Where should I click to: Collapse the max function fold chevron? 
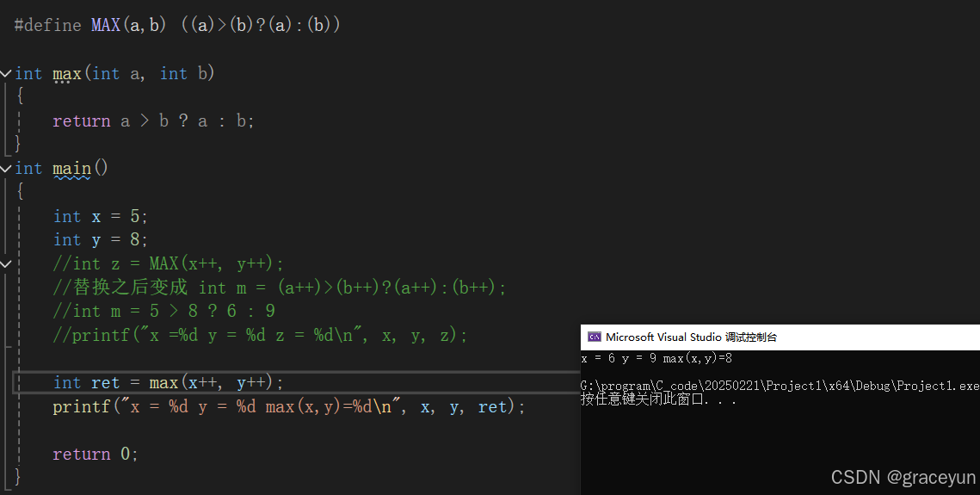click(x=6, y=74)
